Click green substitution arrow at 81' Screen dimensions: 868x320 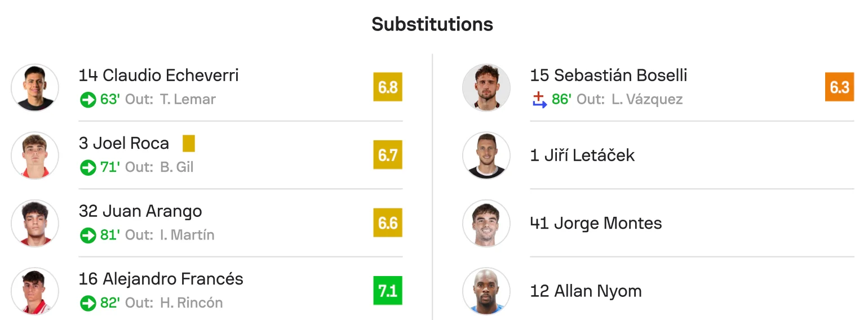tap(88, 235)
